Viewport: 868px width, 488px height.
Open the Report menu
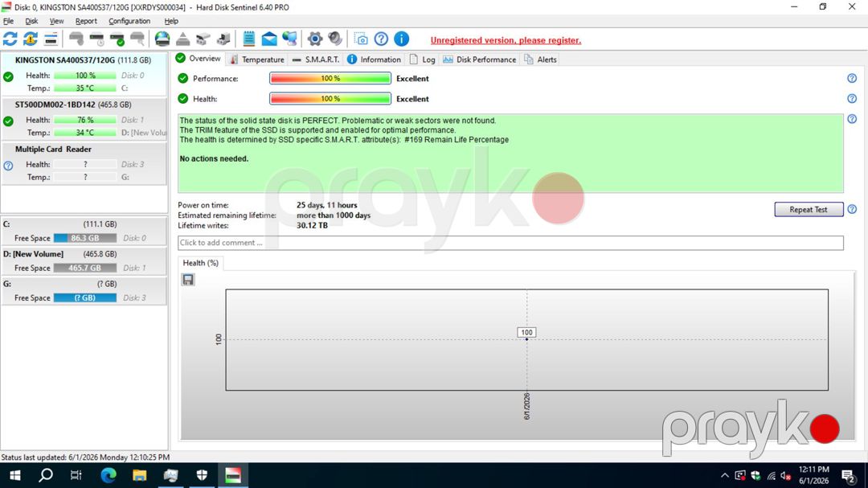[86, 21]
